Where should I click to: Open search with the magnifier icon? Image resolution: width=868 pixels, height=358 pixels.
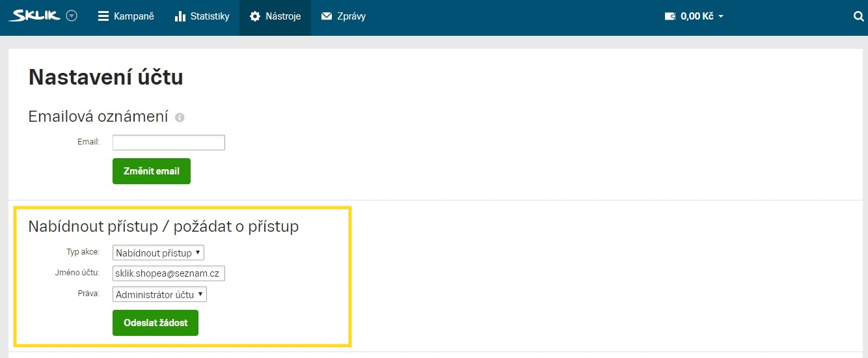[858, 16]
